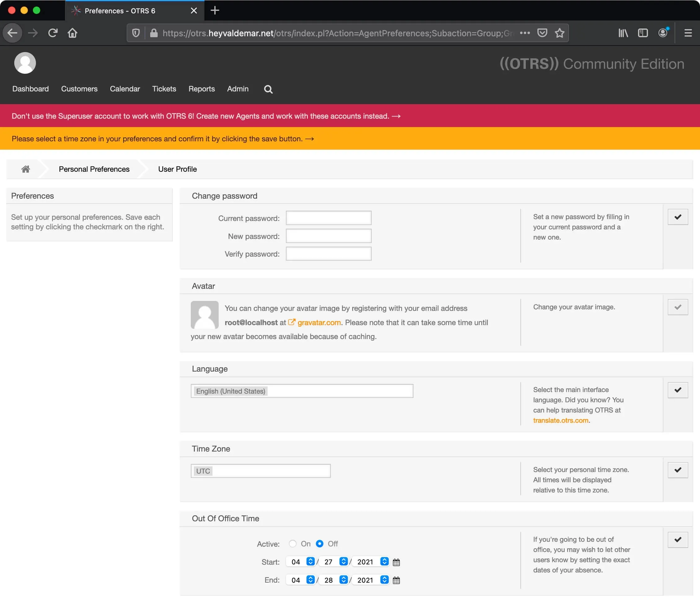Open the Start month dropdown 04
Viewport: 700px width, 600px height.
301,562
